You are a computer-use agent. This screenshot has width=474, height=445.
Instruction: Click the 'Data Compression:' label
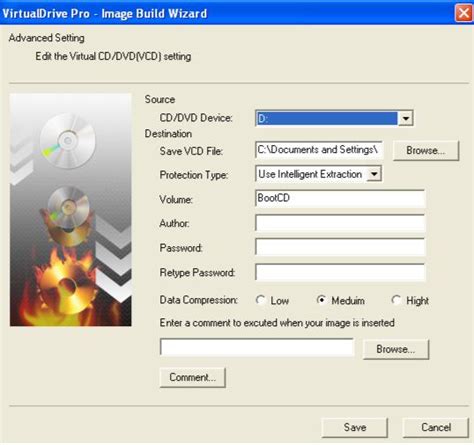coord(199,300)
